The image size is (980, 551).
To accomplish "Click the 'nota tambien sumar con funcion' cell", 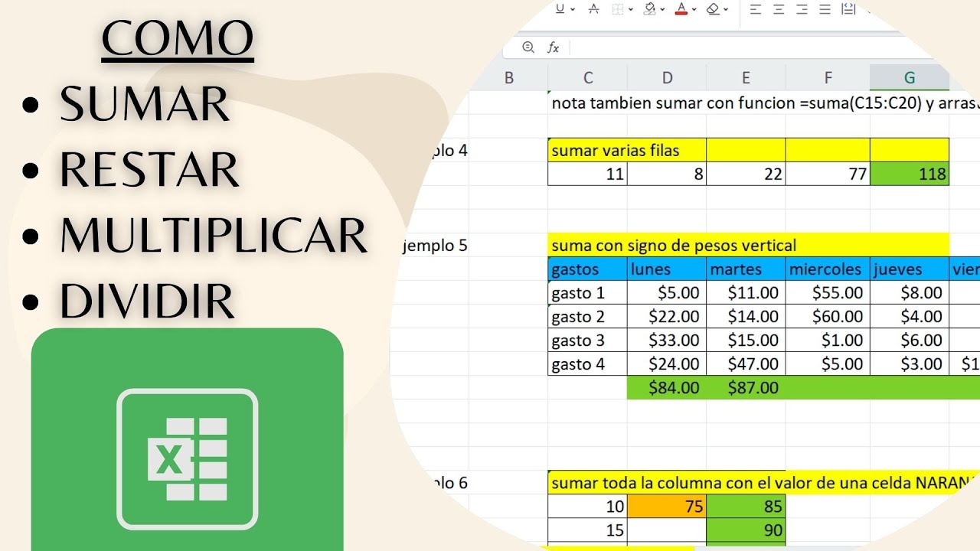I will [x=764, y=103].
